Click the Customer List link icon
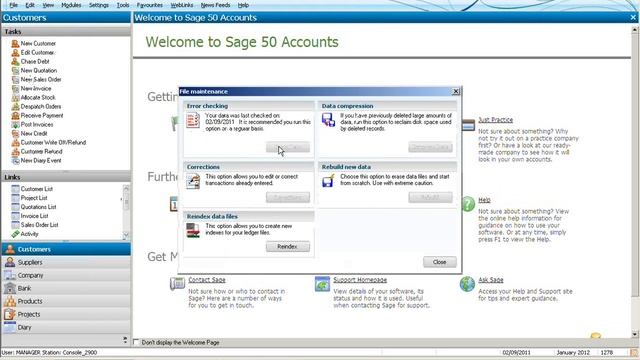The height and width of the screenshot is (360, 640). click(15, 189)
